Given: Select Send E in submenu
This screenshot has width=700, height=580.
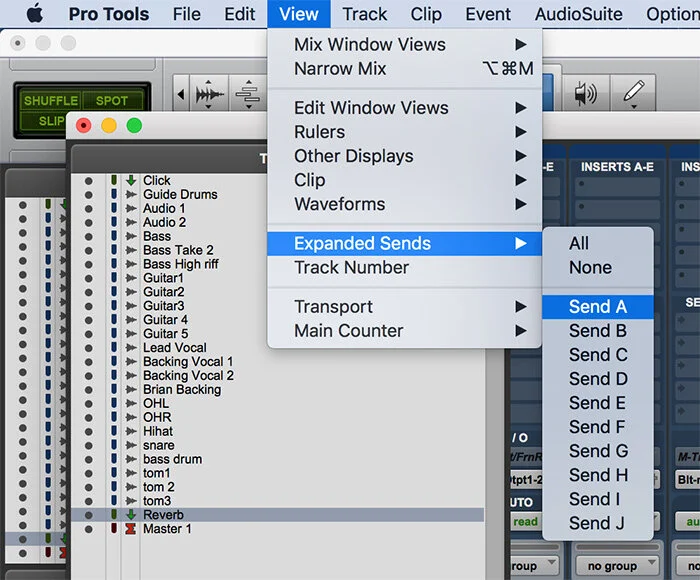Looking at the screenshot, I should (598, 403).
